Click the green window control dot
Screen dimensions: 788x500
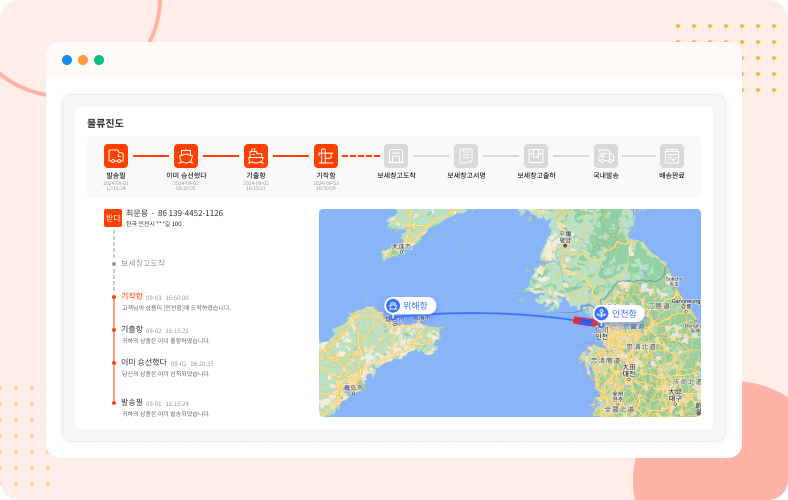[x=99, y=60]
